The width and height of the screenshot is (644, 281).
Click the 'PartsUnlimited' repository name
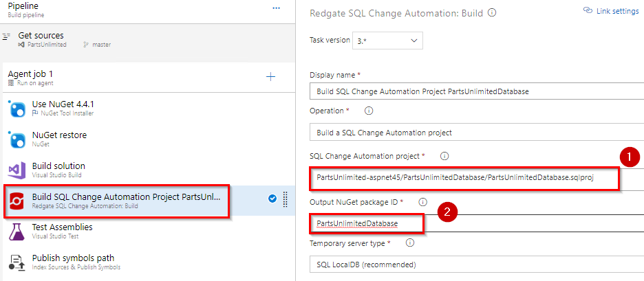pos(47,45)
